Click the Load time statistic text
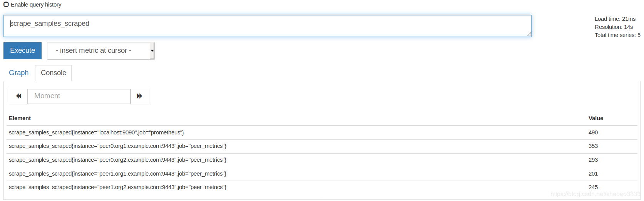644x201 pixels. 615,19
